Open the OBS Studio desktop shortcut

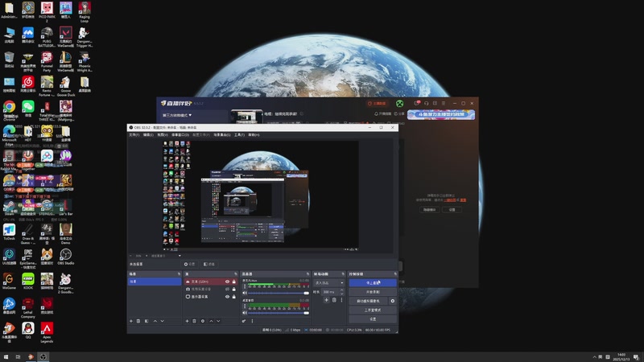tap(66, 257)
